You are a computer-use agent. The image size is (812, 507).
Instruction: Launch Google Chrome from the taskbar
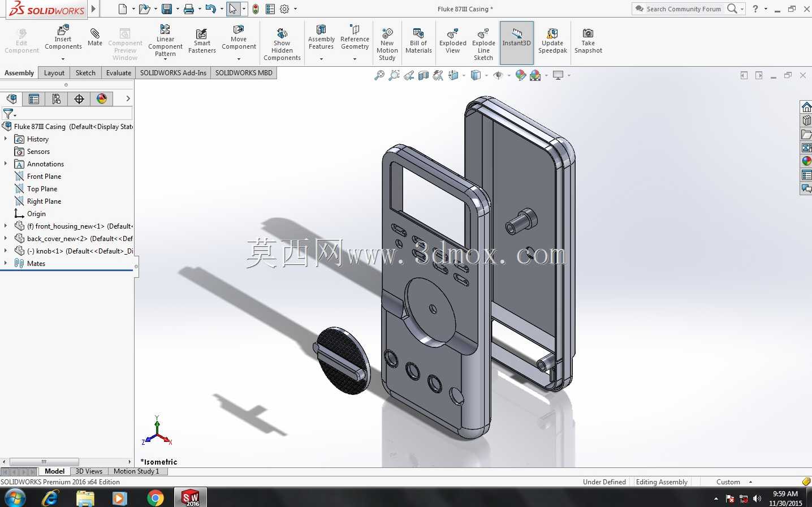[155, 498]
